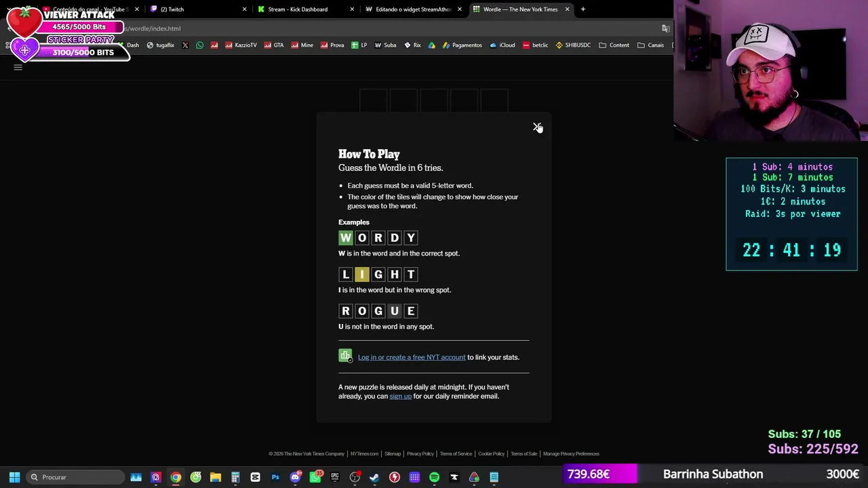Open the red lightning bolt app on the taskbar
Viewport: 868px width, 488px height.
(395, 477)
